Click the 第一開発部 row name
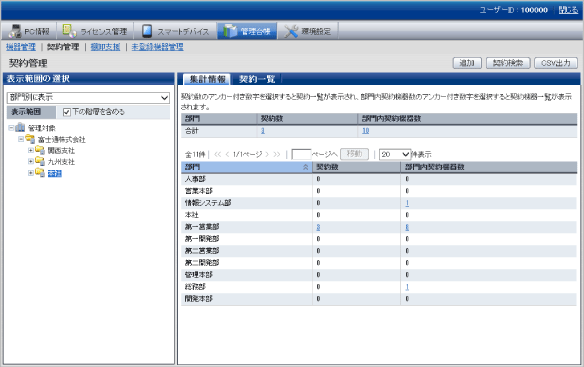The height and width of the screenshot is (367, 584). point(202,239)
